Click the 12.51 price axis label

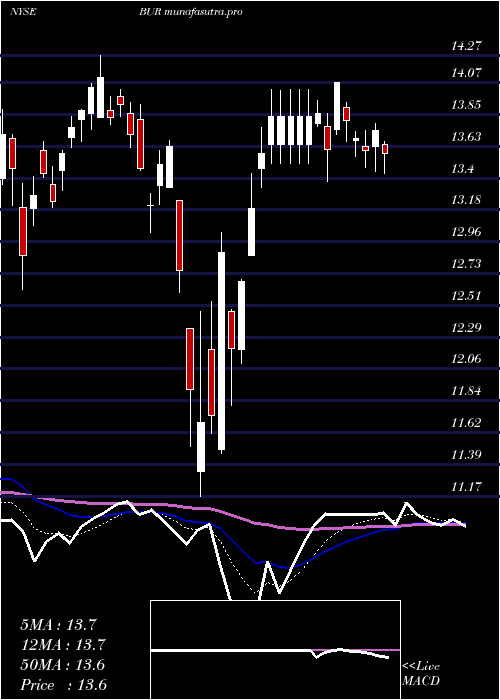click(x=467, y=296)
